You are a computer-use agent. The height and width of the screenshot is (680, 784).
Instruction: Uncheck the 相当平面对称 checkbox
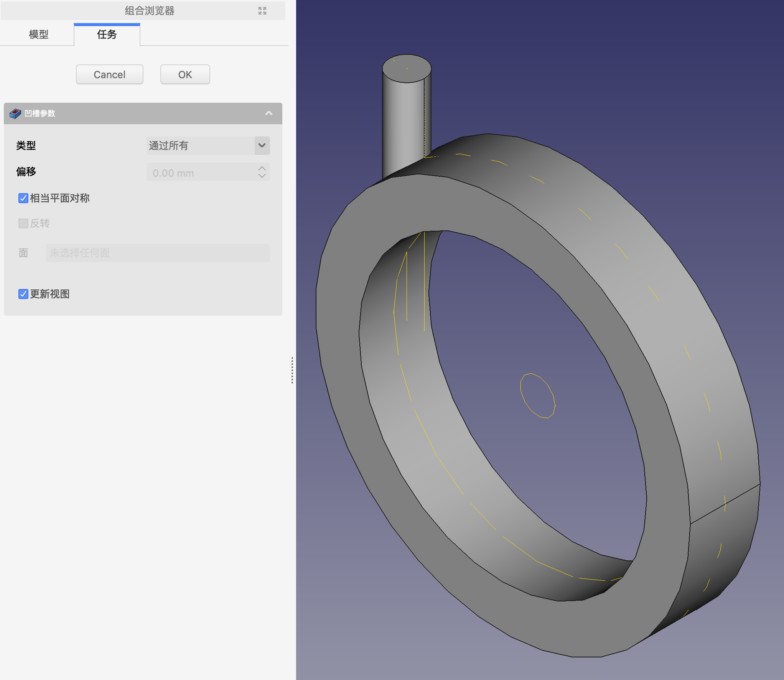[23, 198]
